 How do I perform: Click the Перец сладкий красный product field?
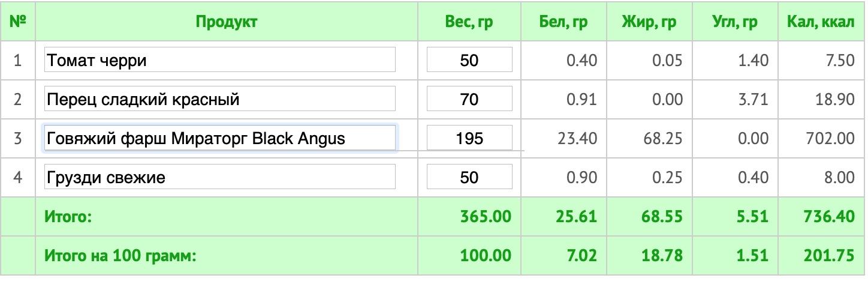(220, 99)
